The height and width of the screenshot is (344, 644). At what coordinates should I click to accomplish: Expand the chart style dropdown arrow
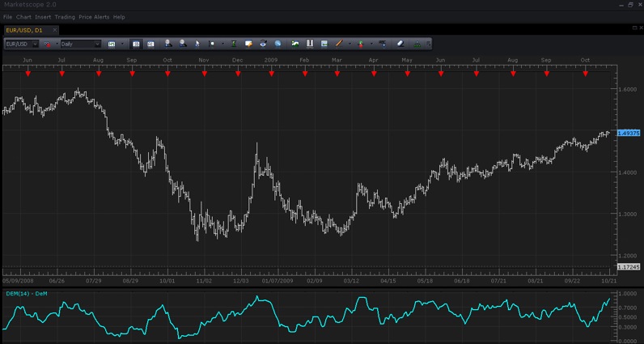57,44
